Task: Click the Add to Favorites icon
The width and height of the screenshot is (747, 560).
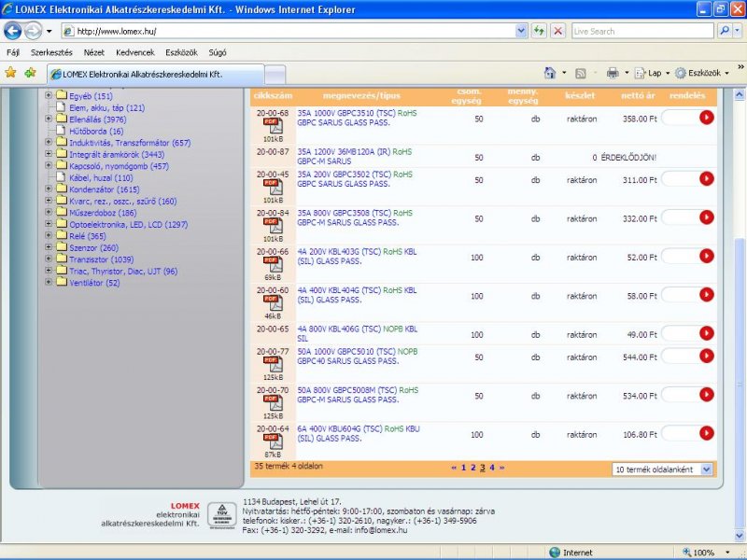Action: coord(31,73)
